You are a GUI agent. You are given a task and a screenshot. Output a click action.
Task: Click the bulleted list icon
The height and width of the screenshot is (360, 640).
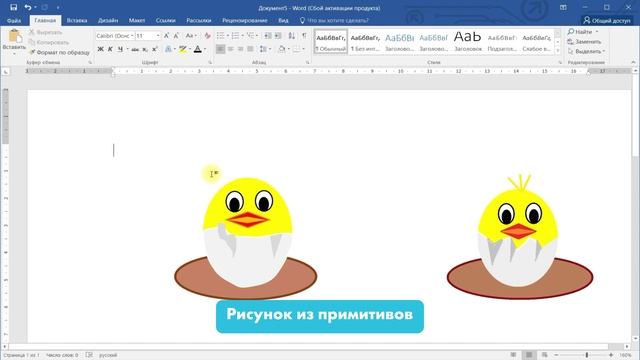click(x=220, y=36)
